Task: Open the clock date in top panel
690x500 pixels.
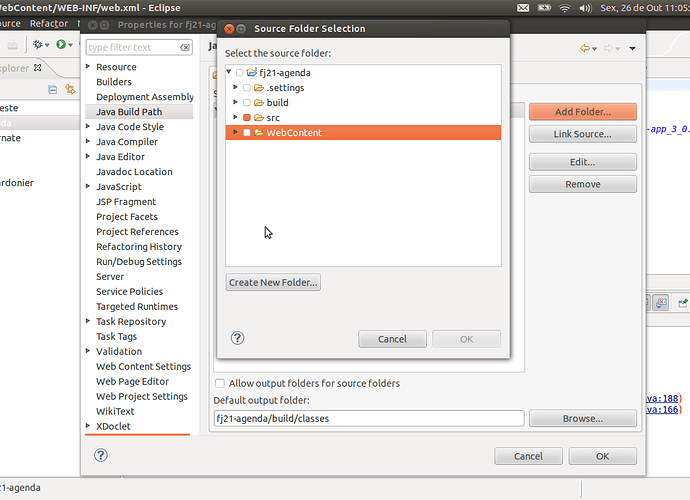Action: pyautogui.click(x=645, y=8)
